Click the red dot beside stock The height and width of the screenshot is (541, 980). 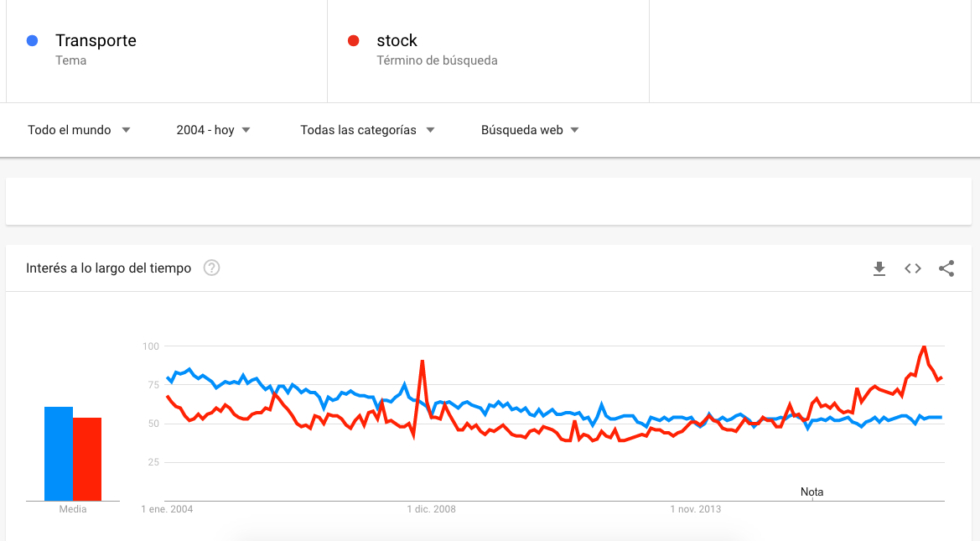coord(353,40)
